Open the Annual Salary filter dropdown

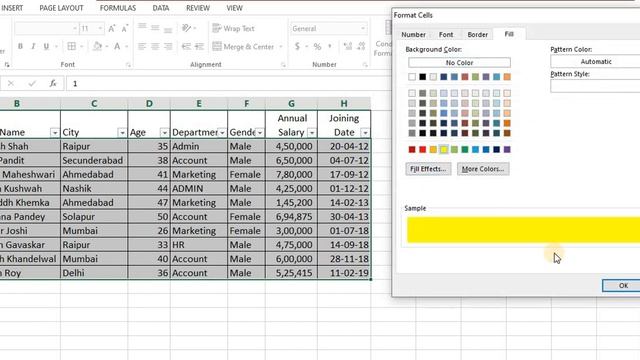tap(311, 133)
